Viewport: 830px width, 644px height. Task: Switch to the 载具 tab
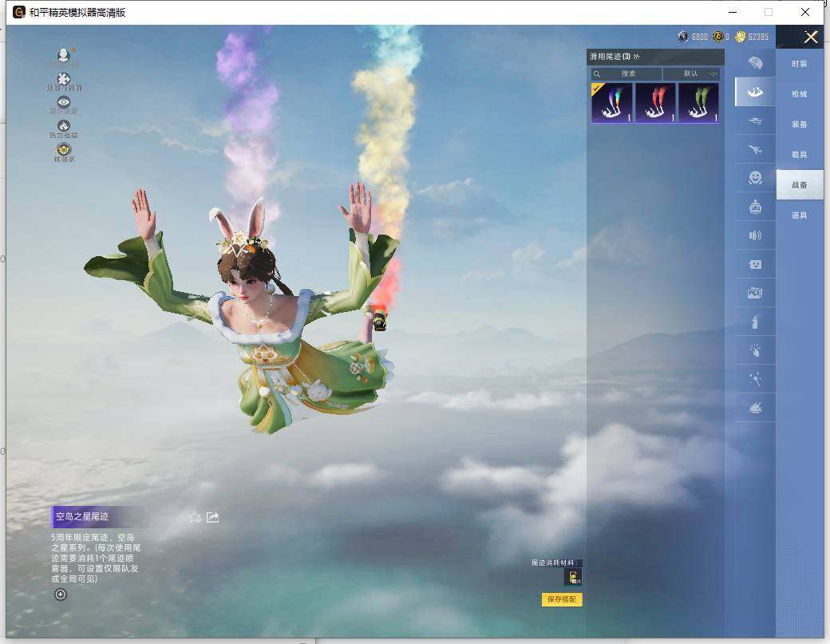point(800,155)
